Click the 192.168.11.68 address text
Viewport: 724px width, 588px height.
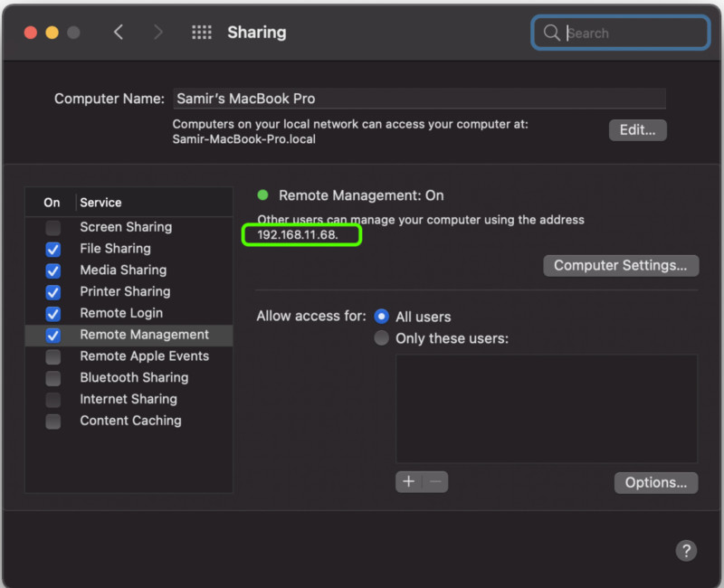coord(298,235)
